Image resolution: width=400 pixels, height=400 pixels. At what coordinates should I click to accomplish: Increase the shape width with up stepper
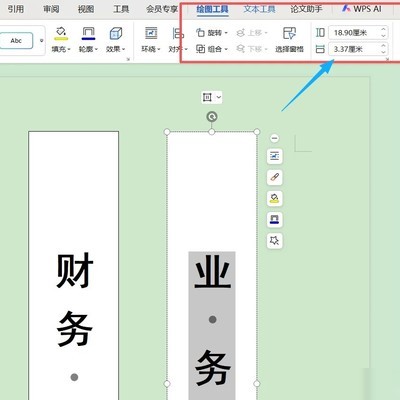[383, 46]
